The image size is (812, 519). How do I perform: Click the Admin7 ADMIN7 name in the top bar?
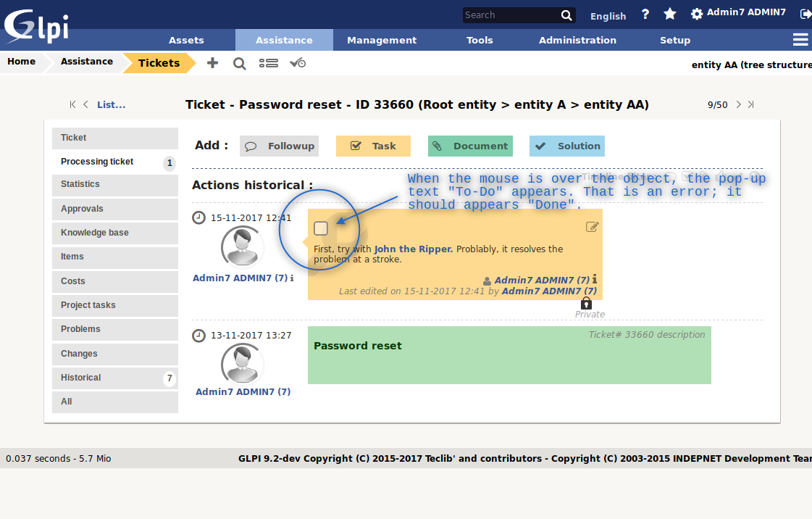(746, 12)
